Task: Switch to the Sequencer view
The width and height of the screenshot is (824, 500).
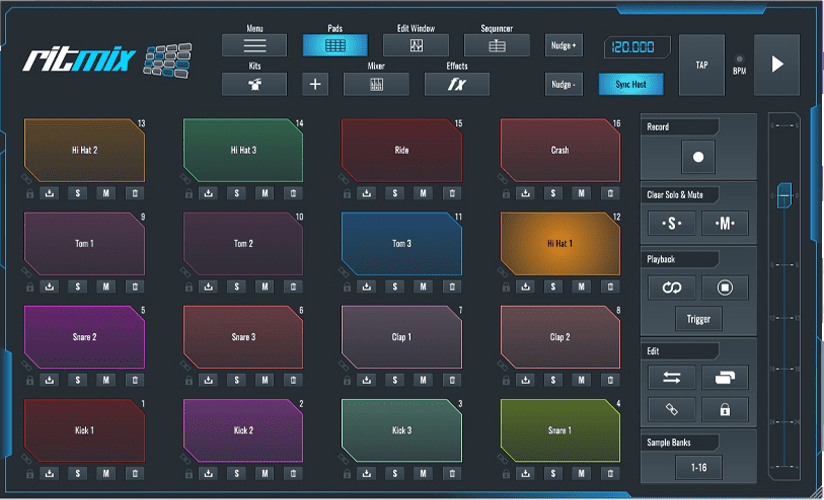Action: point(496,46)
